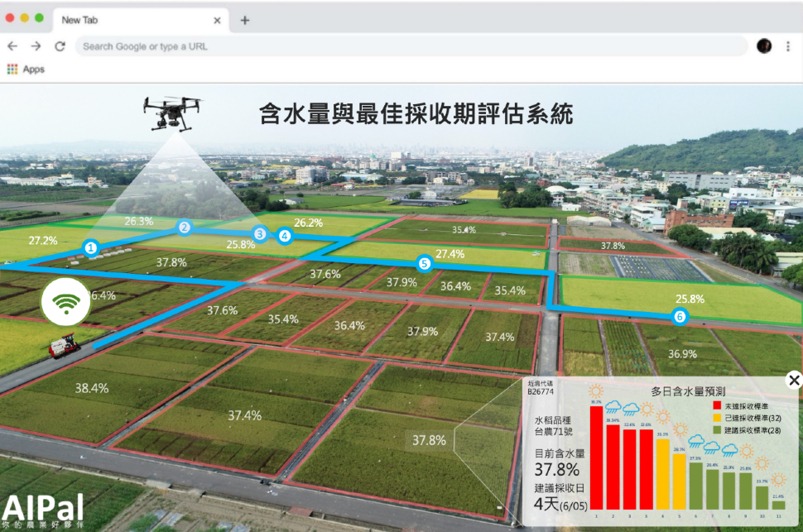Select waypoint marker number 5
Image resolution: width=803 pixels, height=532 pixels.
425,264
